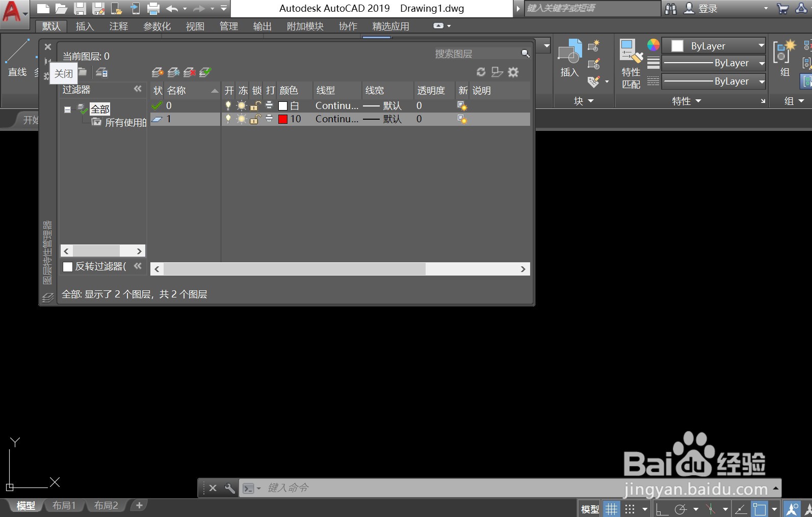The height and width of the screenshot is (517, 812).
Task: Open the layer manager Settings gear
Action: click(x=513, y=72)
